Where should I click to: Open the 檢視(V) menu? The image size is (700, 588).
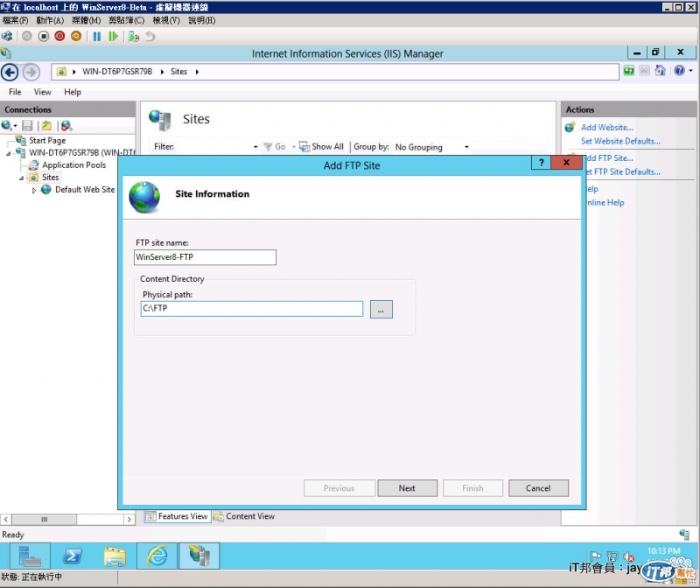point(166,20)
